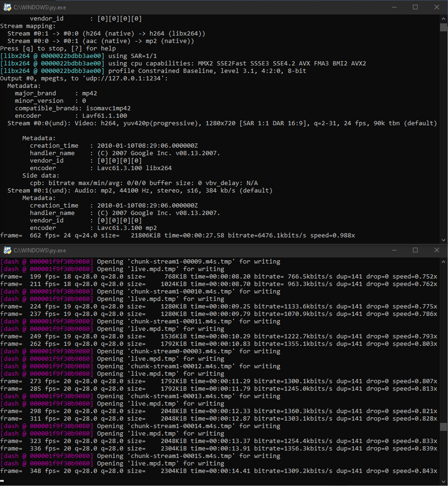Click the 'using SAR=1/1' libx264 line

point(79,56)
